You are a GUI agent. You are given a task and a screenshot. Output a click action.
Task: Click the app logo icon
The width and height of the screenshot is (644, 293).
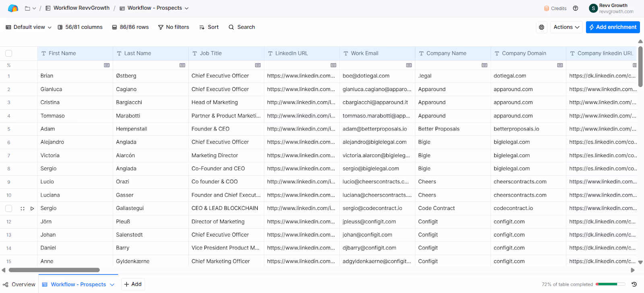coord(13,8)
